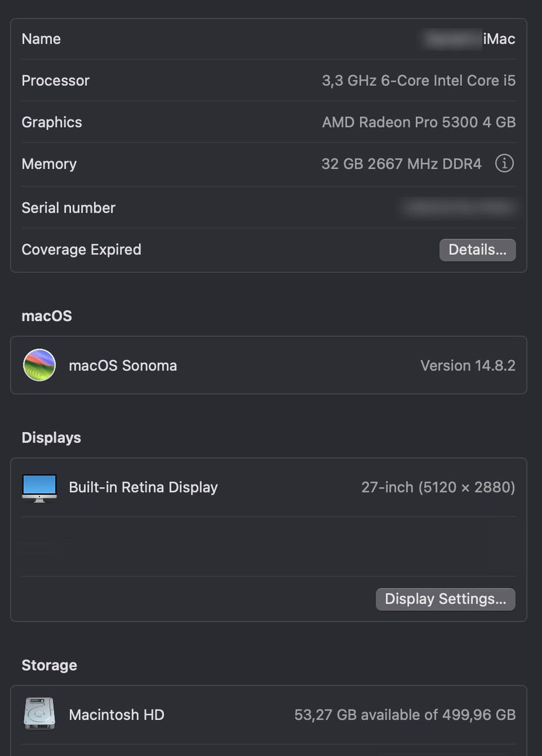Click Built-in Retina Display label

[x=143, y=487]
